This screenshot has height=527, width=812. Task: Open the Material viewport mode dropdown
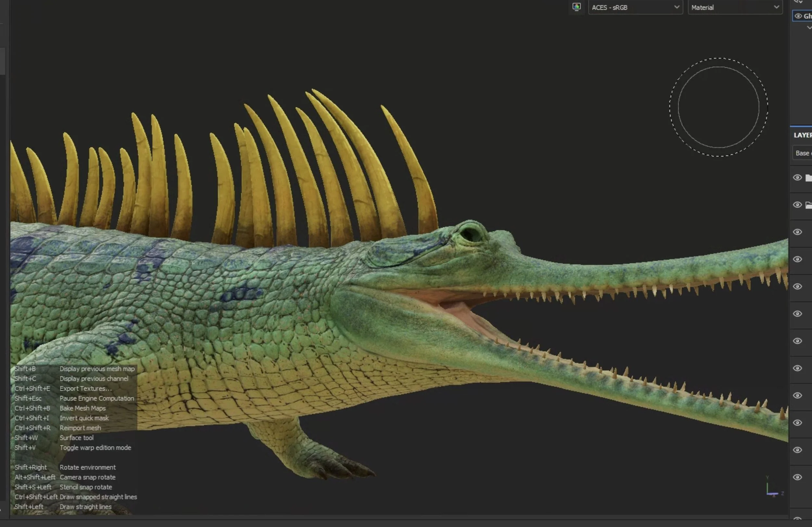point(735,7)
